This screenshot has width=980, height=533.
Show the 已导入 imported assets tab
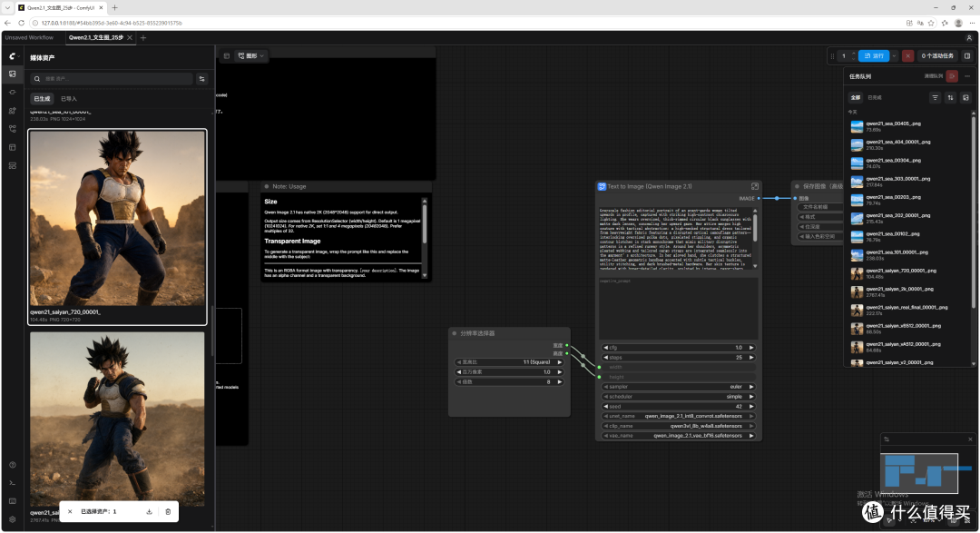[x=69, y=99]
